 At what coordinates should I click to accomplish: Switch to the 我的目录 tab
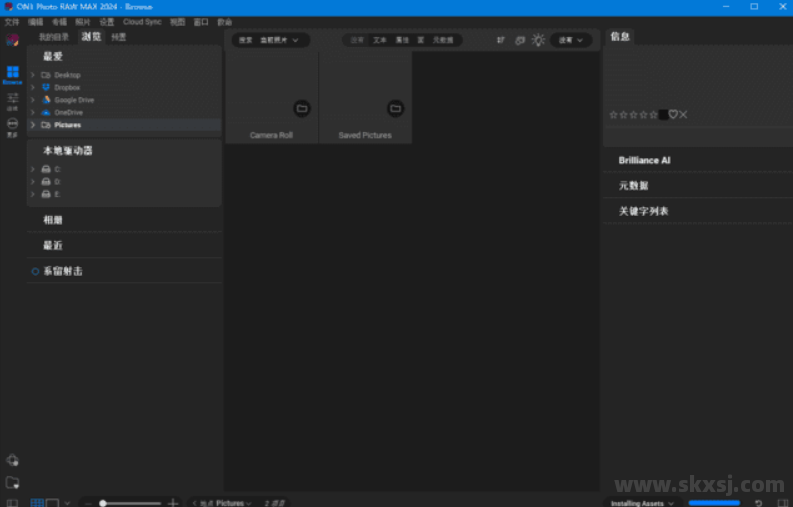[x=54, y=37]
